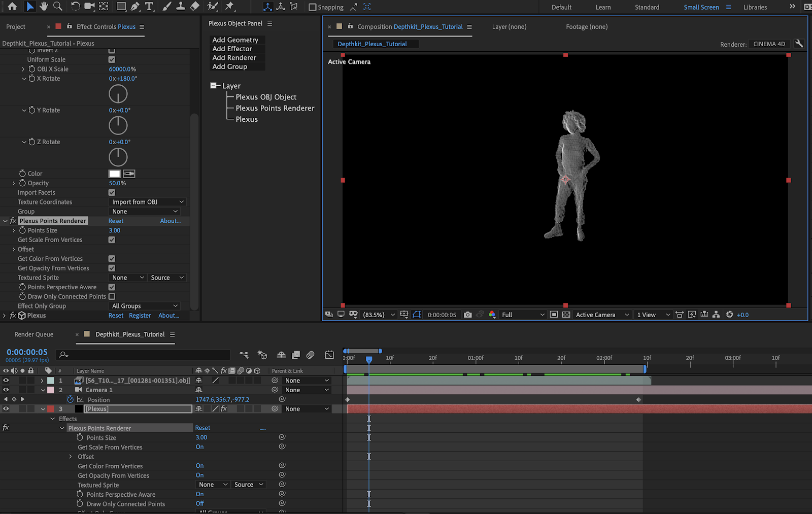
Task: Select the Puppet Pin tool
Action: [229, 7]
